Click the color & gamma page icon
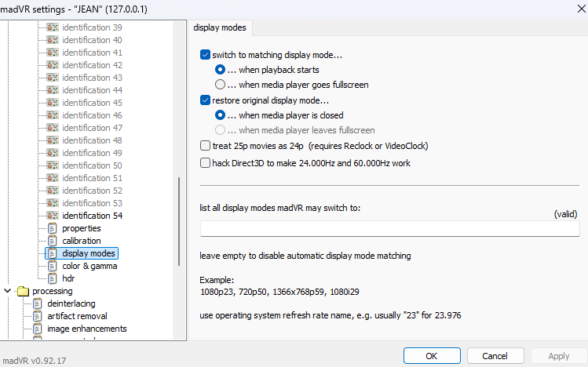 [53, 266]
